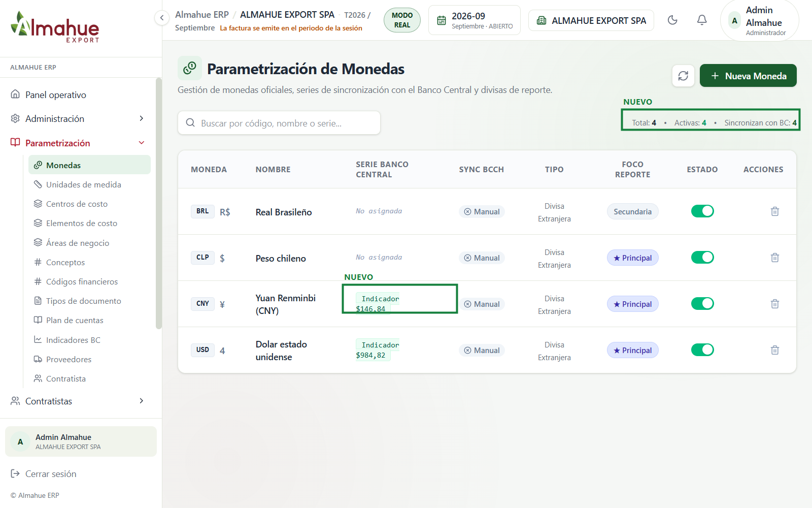This screenshot has height=508, width=812.
Task: Expand the Administración menu chevron
Action: pyautogui.click(x=142, y=118)
